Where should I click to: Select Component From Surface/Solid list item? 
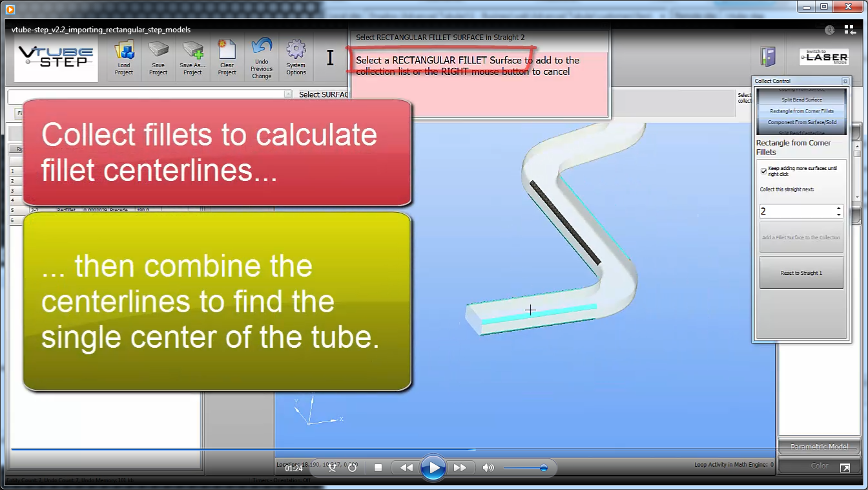pos(801,122)
